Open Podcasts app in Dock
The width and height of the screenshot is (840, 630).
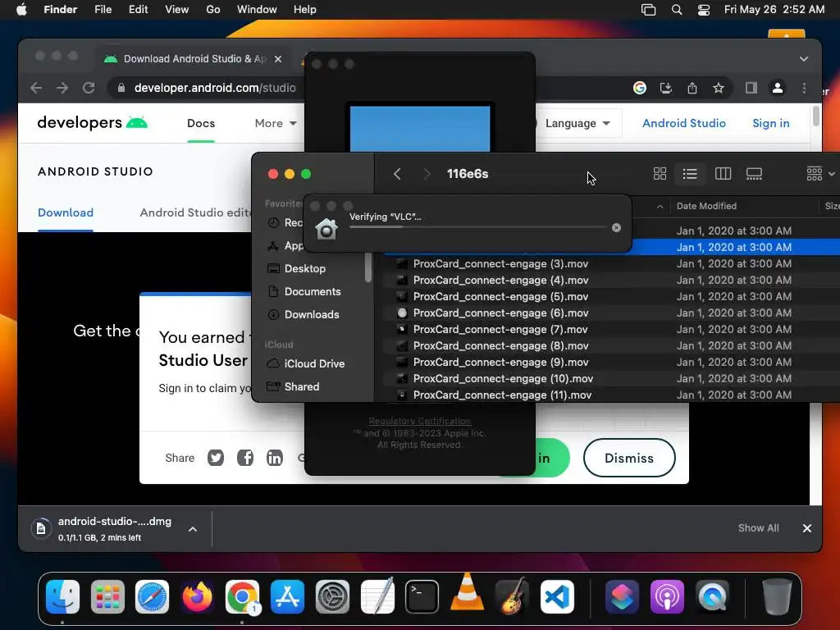pyautogui.click(x=667, y=597)
